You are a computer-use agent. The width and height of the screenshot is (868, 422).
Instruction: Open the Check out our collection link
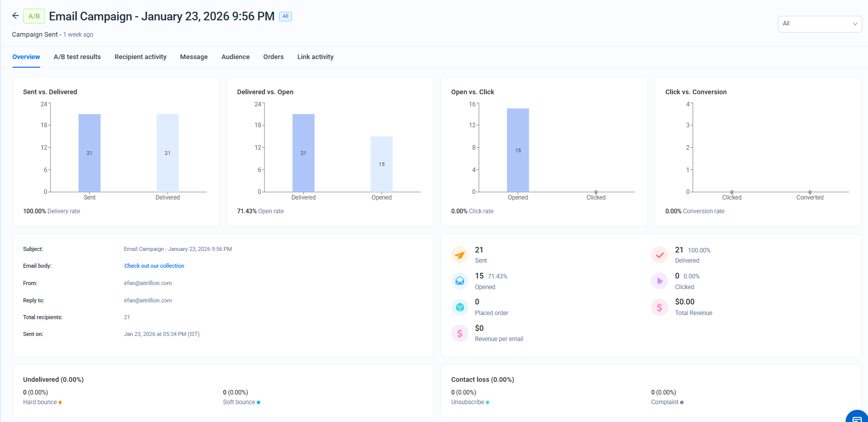(x=154, y=266)
